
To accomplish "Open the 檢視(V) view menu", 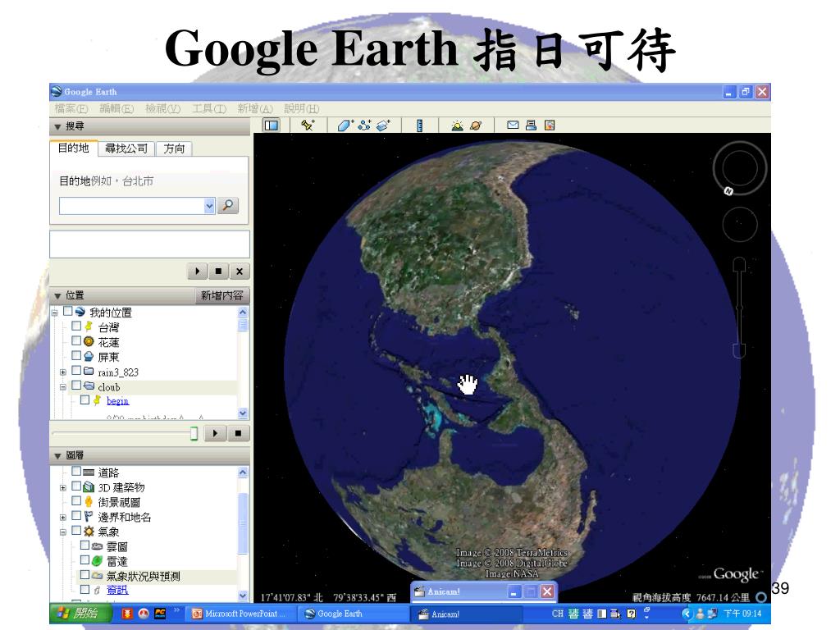I will pyautogui.click(x=163, y=109).
